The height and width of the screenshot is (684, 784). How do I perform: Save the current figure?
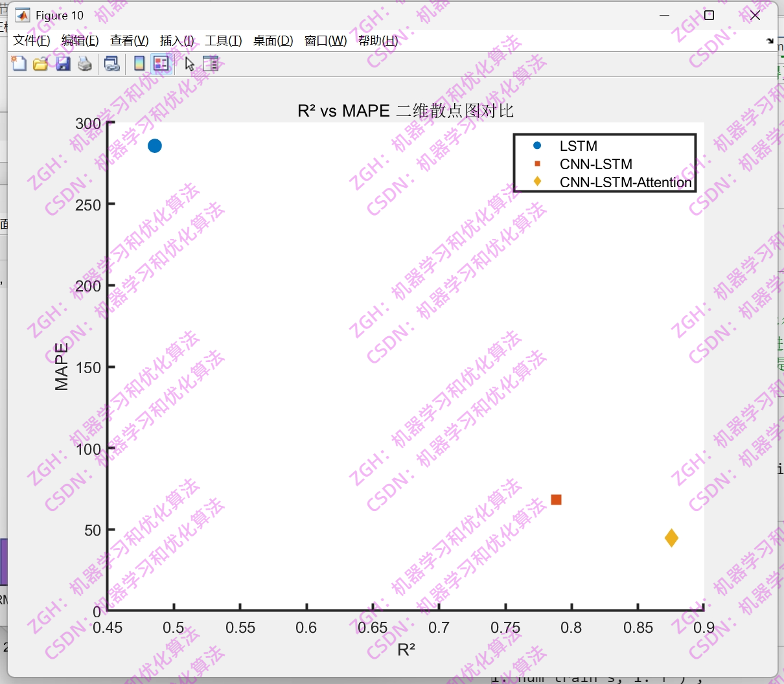[63, 63]
